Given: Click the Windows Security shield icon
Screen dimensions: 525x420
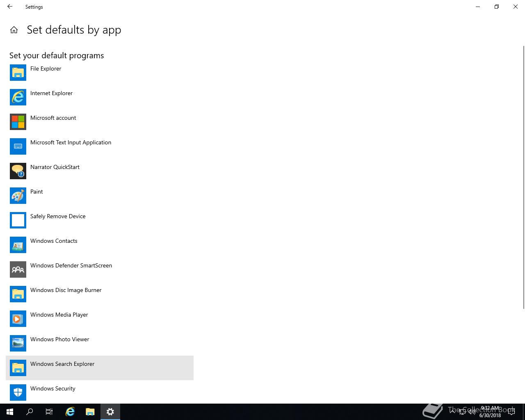Looking at the screenshot, I should tap(18, 393).
